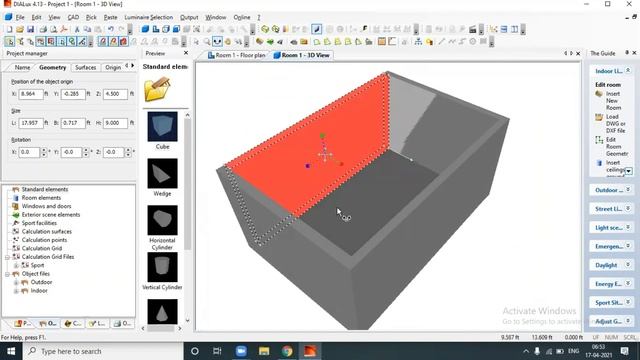This screenshot has height=360, width=640.
Task: Click the tile windows vertically icon
Action: (x=514, y=29)
